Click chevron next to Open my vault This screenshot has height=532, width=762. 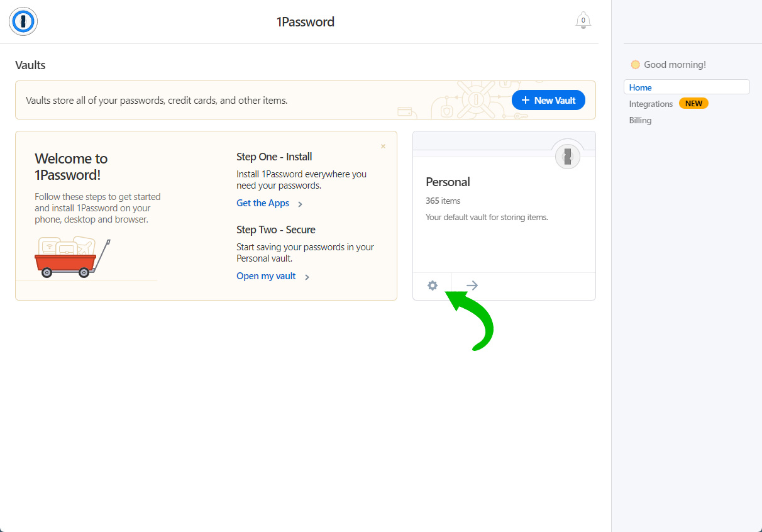pyautogui.click(x=307, y=277)
